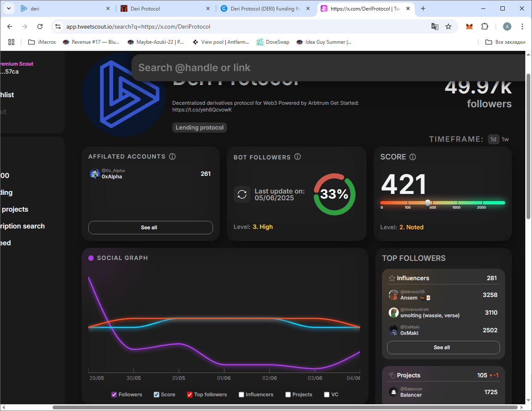Enable the VC graph checkbox

pyautogui.click(x=327, y=395)
